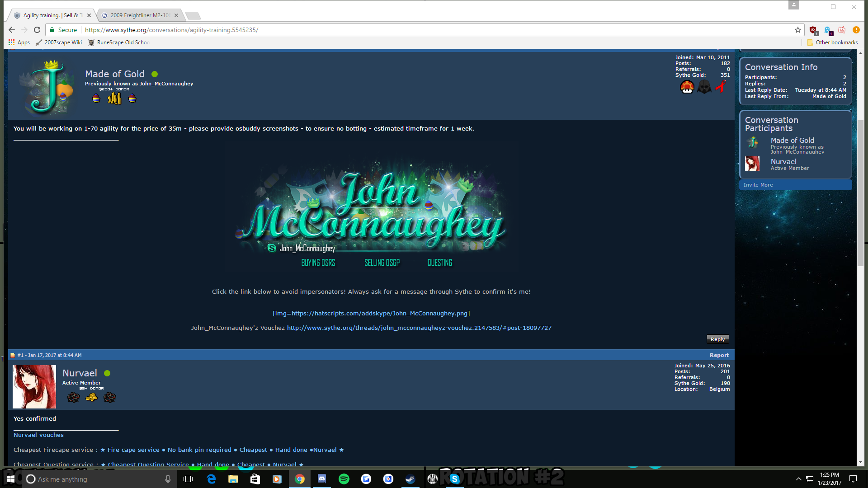The width and height of the screenshot is (868, 488).
Task: Bookmark this page with the star icon
Action: [x=798, y=30]
